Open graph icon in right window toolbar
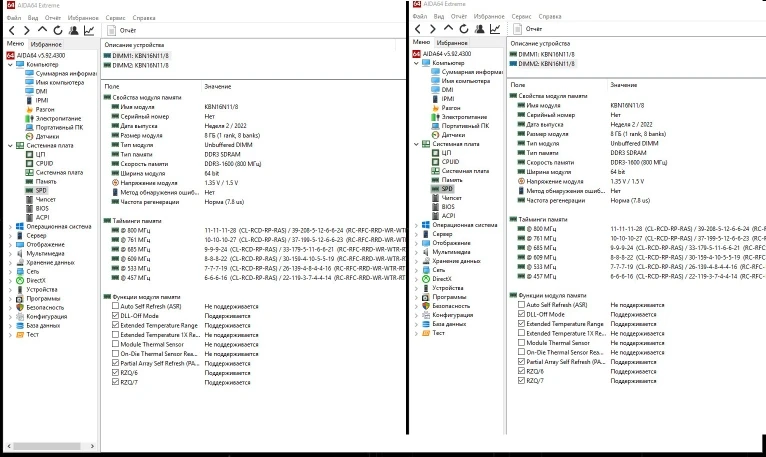 (x=495, y=29)
